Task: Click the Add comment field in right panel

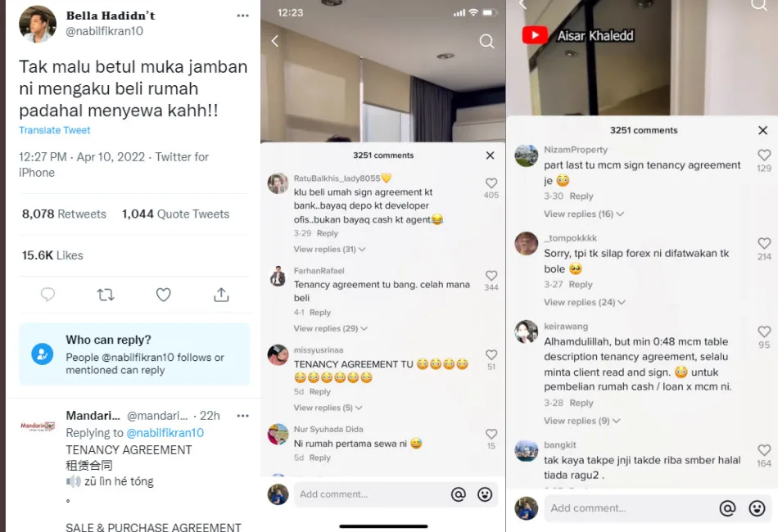Action: (630, 508)
